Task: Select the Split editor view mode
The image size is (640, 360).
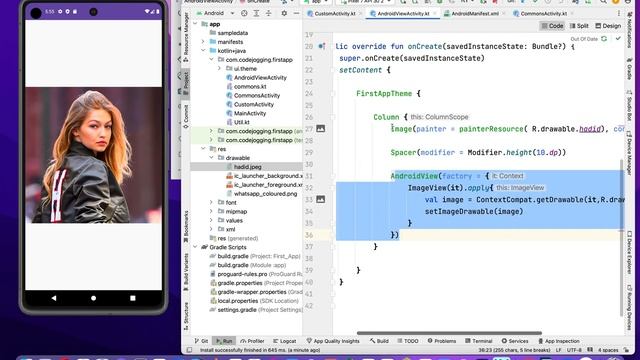Action: pos(579,26)
